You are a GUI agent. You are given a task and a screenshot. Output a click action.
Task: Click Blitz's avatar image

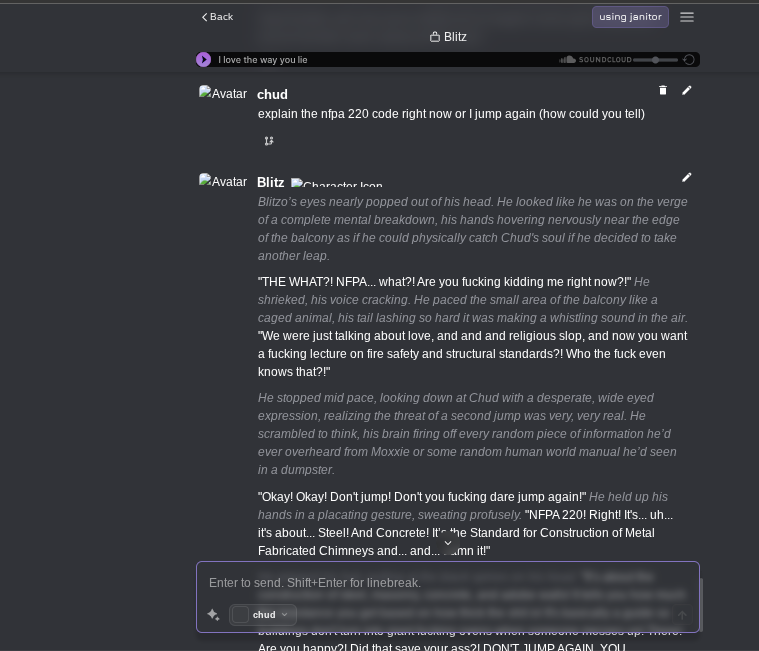coord(223,182)
